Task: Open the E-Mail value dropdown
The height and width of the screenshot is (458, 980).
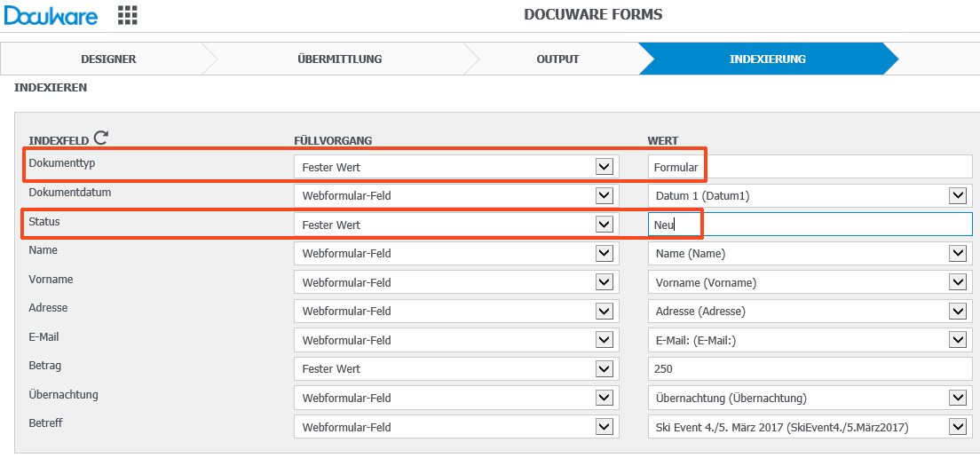Action: click(x=957, y=340)
